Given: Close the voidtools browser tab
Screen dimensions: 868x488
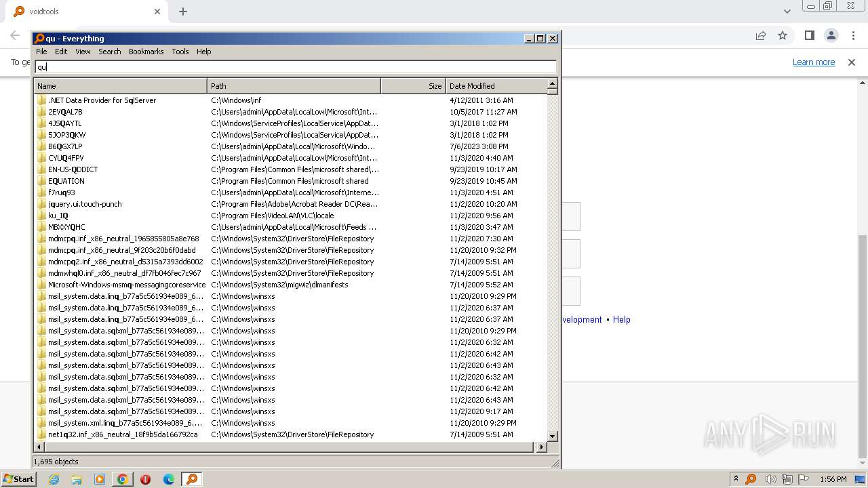Looking at the screenshot, I should tap(157, 12).
